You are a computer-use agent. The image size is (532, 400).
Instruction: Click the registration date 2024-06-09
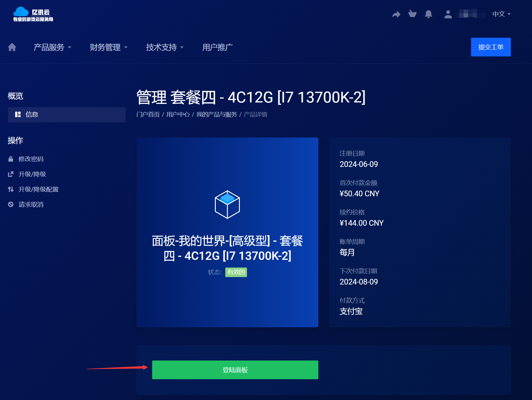tap(359, 164)
